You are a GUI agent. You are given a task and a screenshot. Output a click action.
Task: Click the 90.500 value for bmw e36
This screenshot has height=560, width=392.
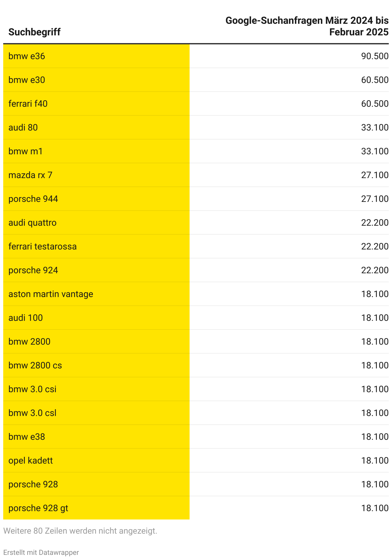point(375,56)
